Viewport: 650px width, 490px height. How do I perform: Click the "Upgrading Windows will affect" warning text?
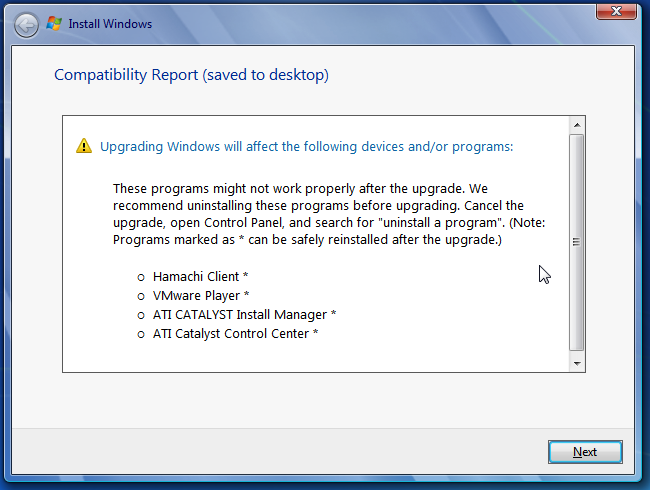point(307,146)
